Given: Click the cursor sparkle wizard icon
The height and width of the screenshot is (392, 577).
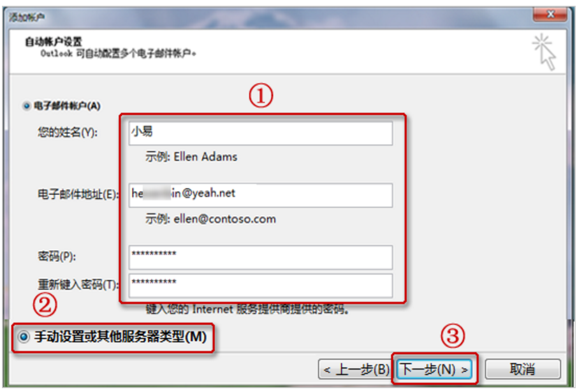Looking at the screenshot, I should [x=544, y=52].
